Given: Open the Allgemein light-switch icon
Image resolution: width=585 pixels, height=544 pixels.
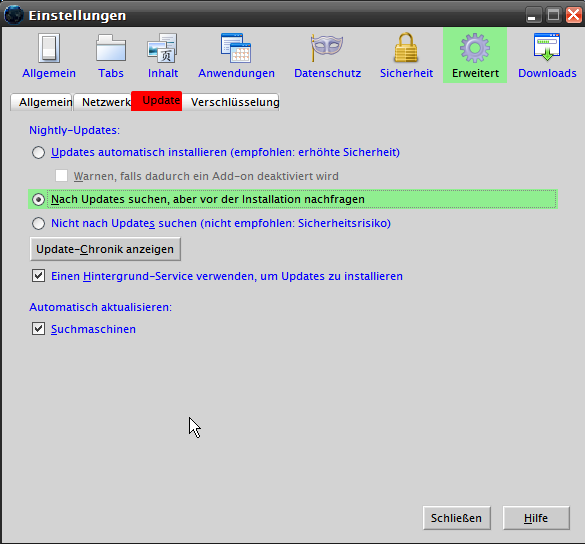Looking at the screenshot, I should pos(49,48).
